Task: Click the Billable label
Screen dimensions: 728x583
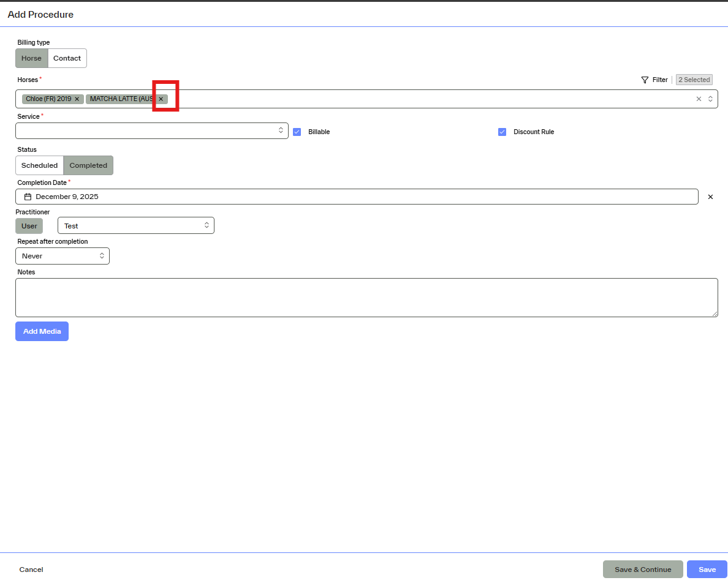Action: pos(319,132)
